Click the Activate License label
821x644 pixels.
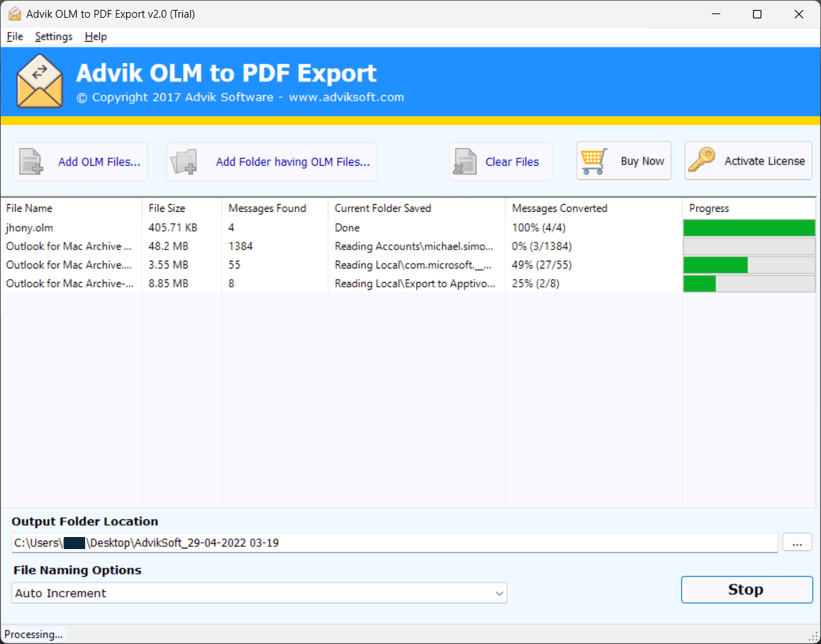[x=764, y=161]
